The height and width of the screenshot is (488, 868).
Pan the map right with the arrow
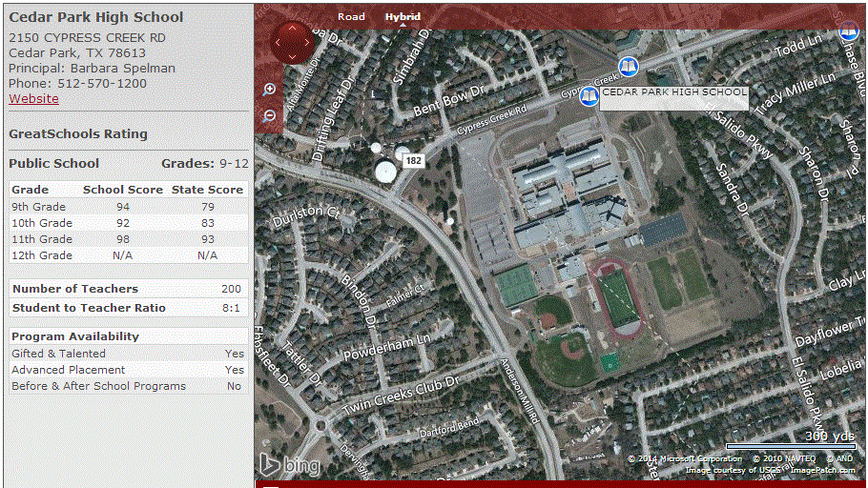point(307,43)
